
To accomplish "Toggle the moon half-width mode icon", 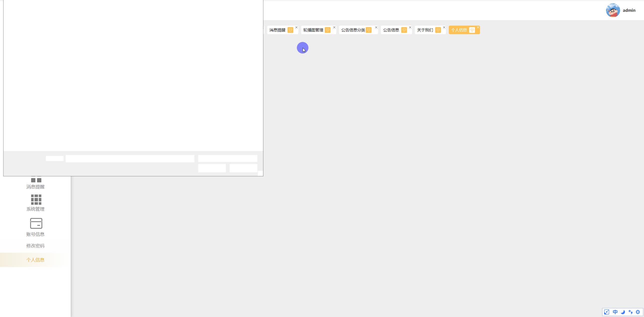I will 623,312.
